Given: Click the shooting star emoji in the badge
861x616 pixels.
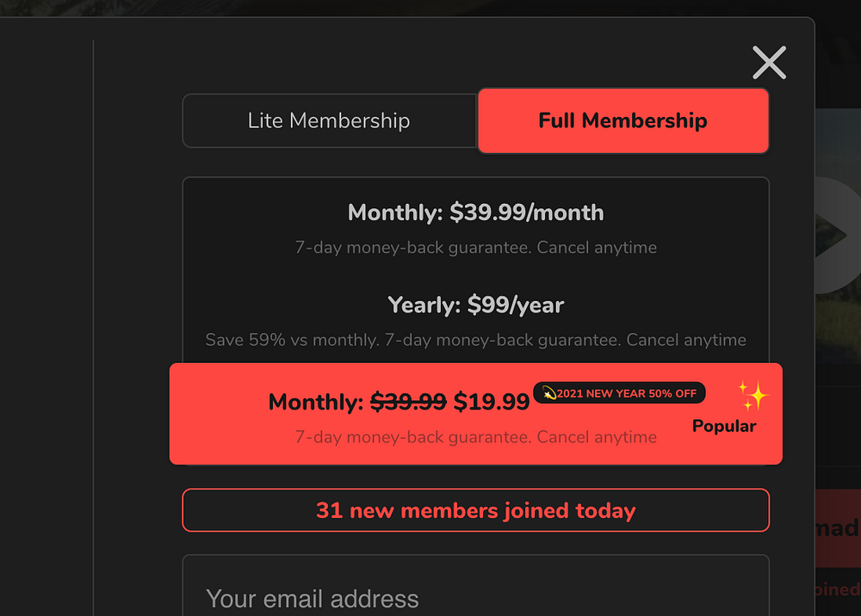Looking at the screenshot, I should click(548, 393).
